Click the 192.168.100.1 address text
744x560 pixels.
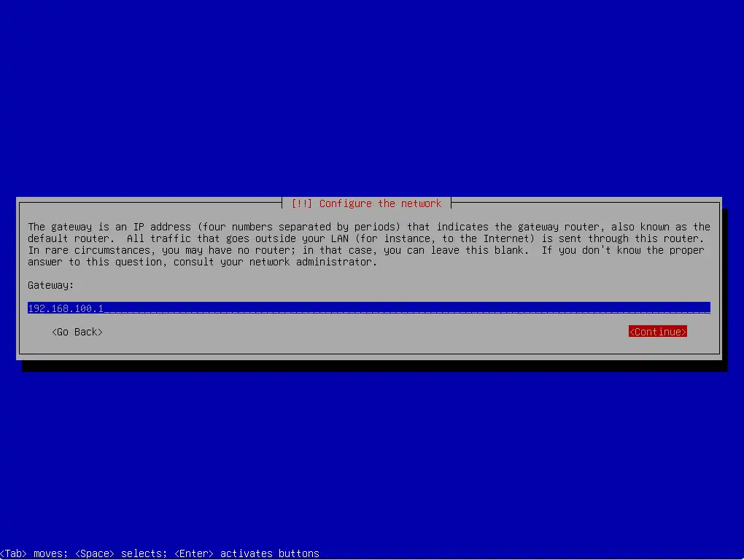coord(66,308)
